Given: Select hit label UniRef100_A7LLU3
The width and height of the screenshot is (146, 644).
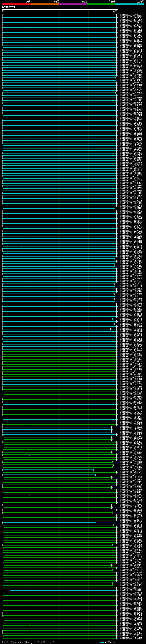Looking at the screenshot, I should [131, 366].
